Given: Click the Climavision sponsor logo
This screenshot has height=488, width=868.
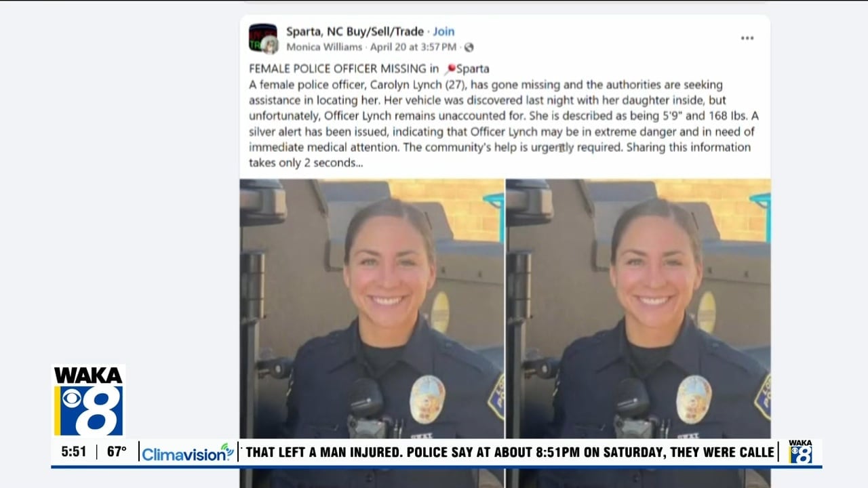Looking at the screenshot, I should 188,452.
